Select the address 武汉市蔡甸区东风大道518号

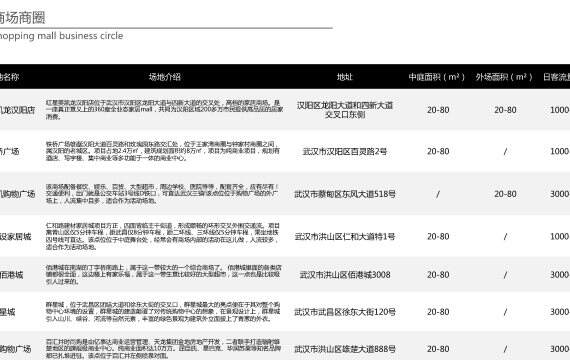coord(345,194)
